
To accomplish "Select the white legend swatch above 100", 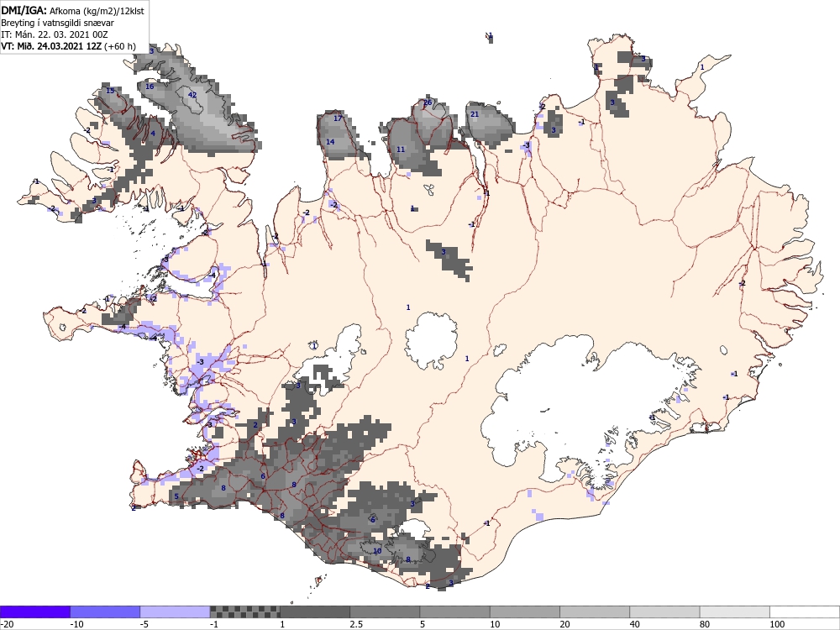I will point(805,612).
